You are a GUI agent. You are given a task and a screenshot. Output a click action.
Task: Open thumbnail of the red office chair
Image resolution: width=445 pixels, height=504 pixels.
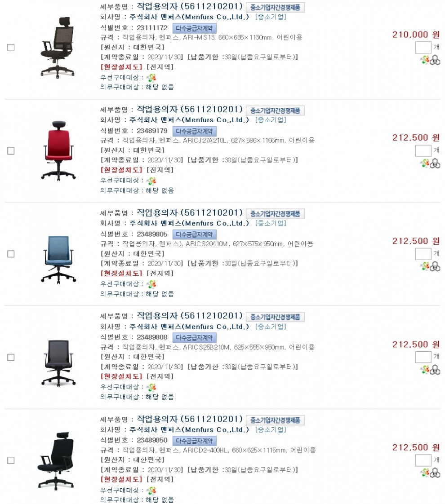point(58,151)
